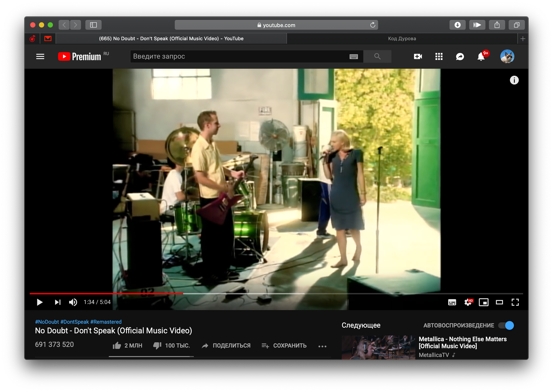
Task: Open the messages share bubble icon
Action: pos(460,56)
